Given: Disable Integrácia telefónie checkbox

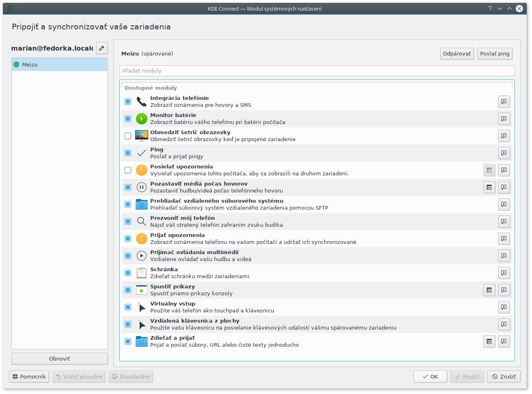Looking at the screenshot, I should click(x=128, y=102).
